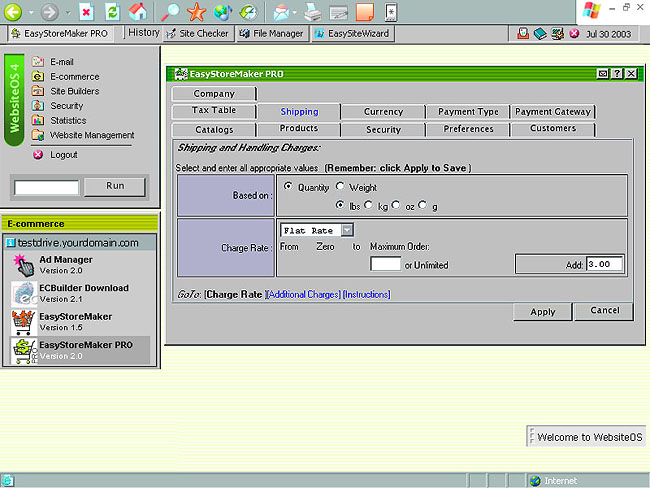Open EasyStoreMaker Version 1.5 icon
The width and height of the screenshot is (650, 488).
[23, 321]
